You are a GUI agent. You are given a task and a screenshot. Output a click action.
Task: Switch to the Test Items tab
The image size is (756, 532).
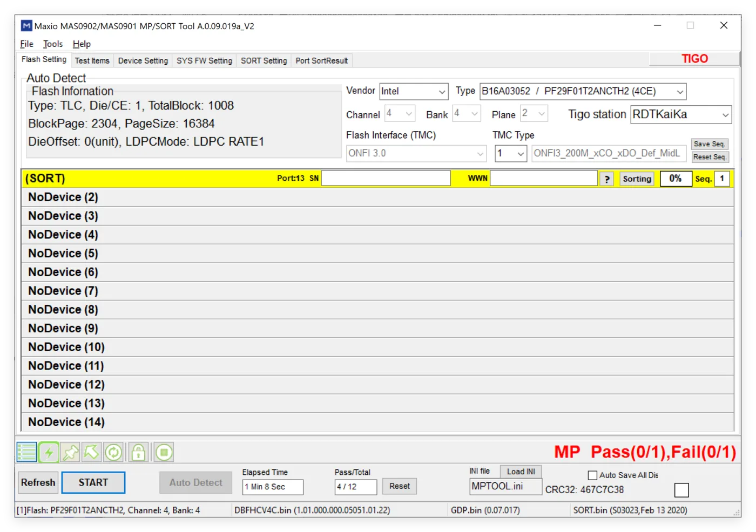[x=92, y=61]
